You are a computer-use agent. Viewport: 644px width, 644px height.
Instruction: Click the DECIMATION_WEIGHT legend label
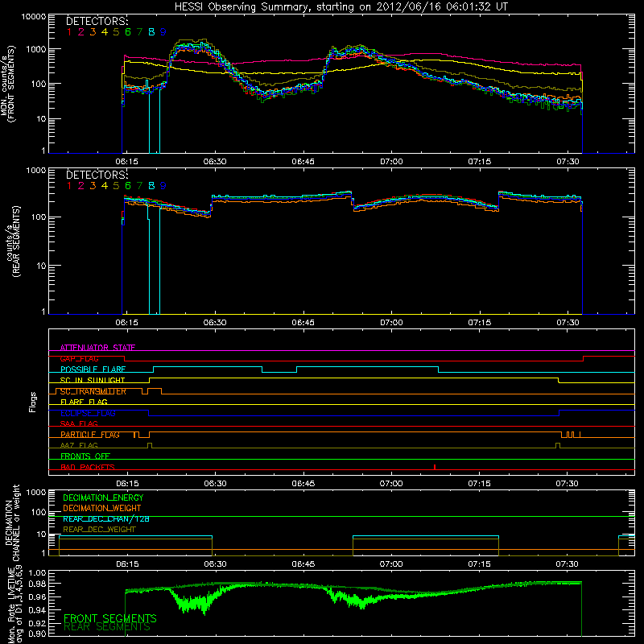tap(102, 508)
